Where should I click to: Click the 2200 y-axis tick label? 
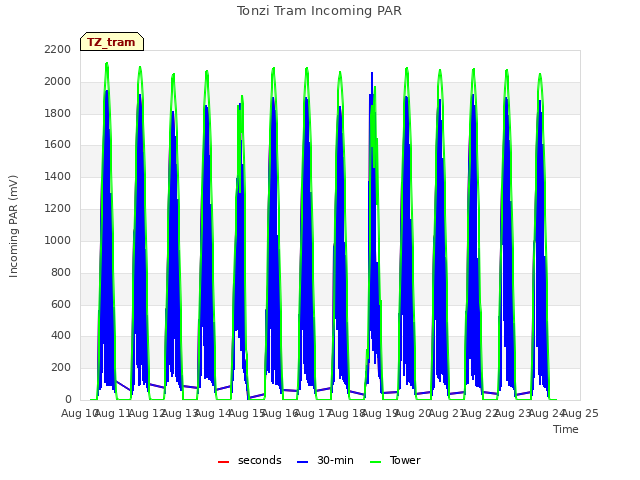click(x=58, y=49)
